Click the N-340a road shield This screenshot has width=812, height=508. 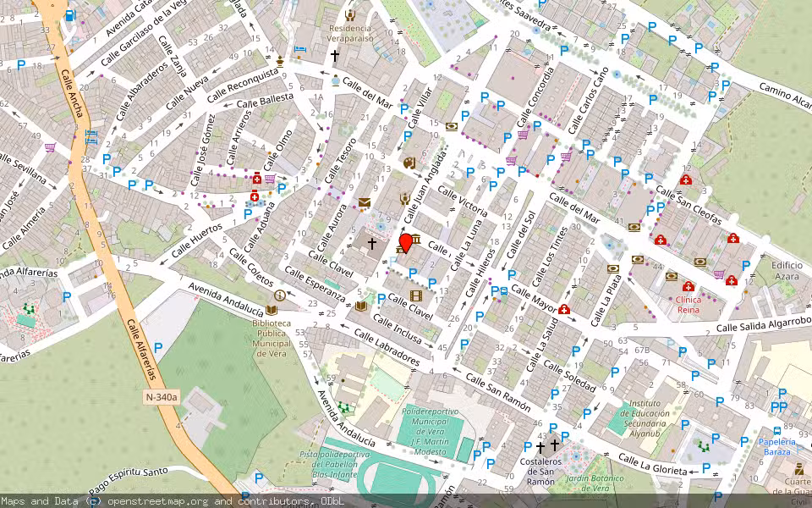click(x=161, y=398)
